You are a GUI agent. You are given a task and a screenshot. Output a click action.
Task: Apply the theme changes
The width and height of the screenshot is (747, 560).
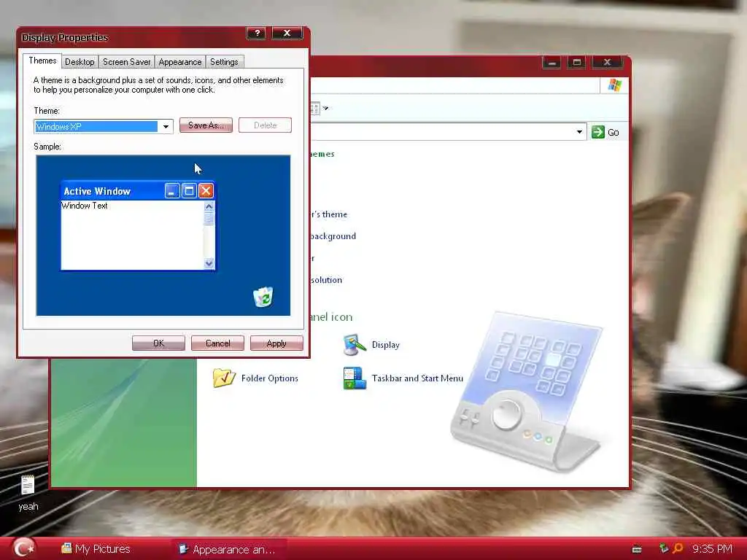tap(276, 343)
